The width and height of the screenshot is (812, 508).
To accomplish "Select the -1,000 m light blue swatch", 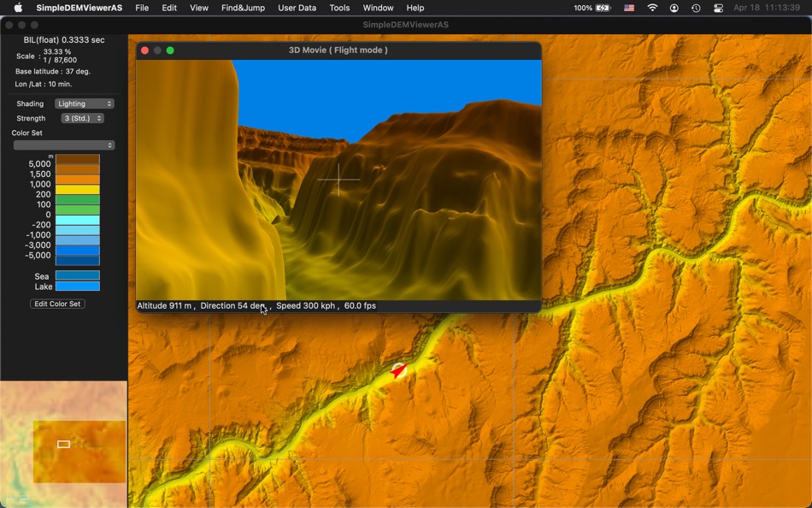I will click(x=78, y=230).
